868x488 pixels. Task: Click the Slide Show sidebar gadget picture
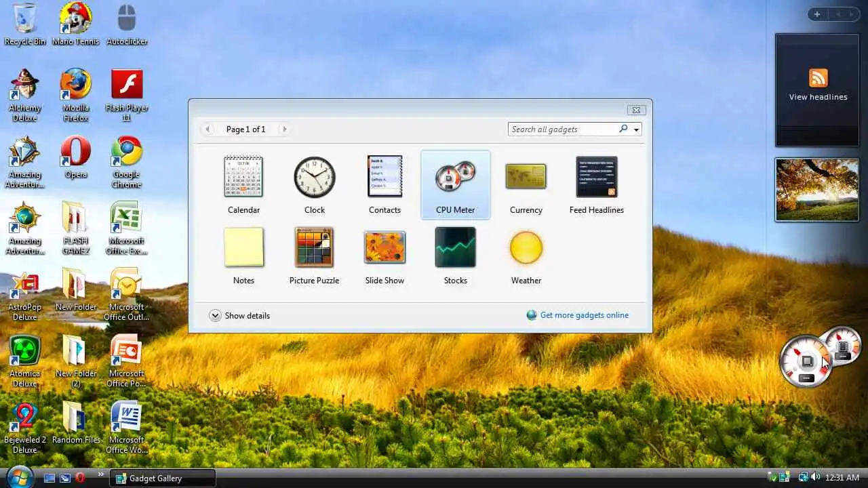(x=817, y=190)
